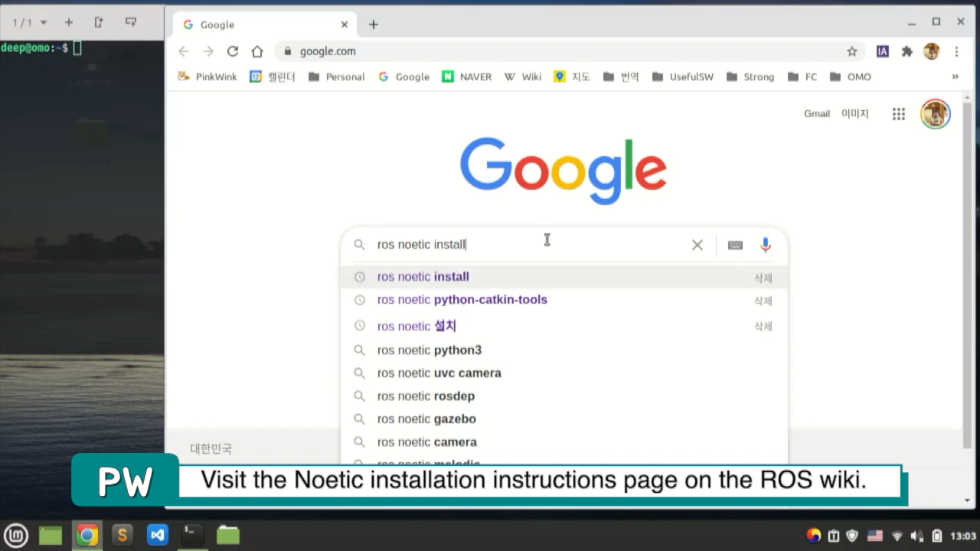Open the Chrome extensions puzzle icon
The image size is (980, 551).
(x=907, y=51)
